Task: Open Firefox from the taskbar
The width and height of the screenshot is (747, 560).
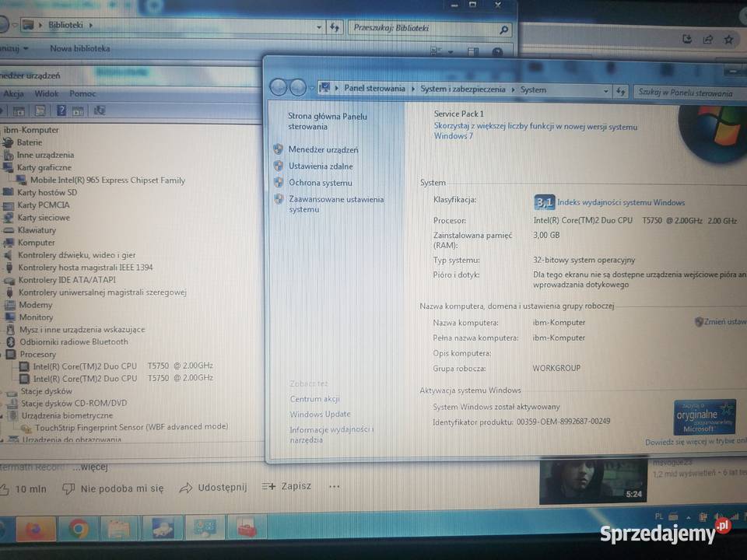Action: click(x=37, y=529)
